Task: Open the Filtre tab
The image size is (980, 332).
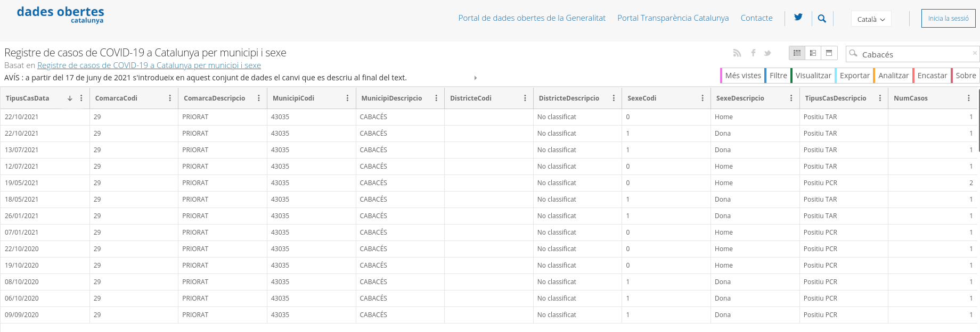Action: 778,76
